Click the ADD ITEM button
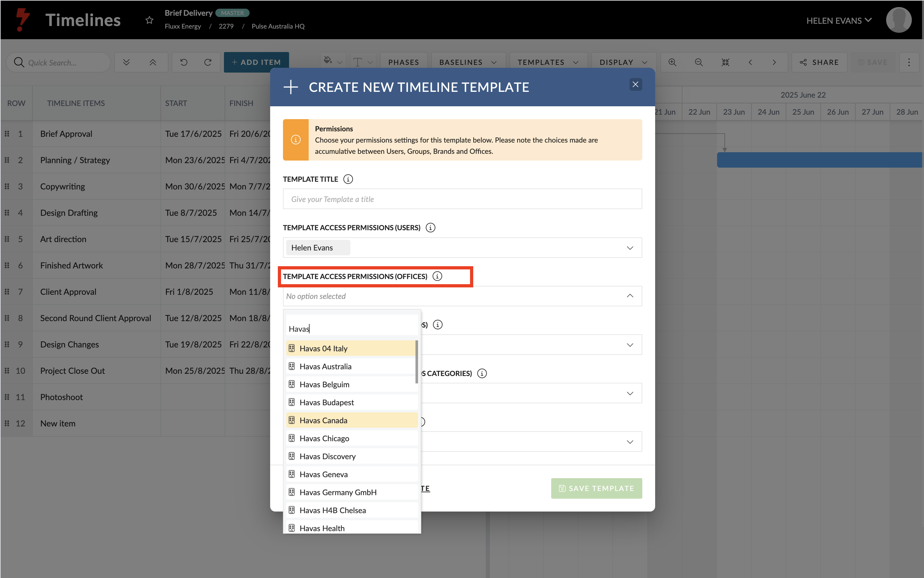 coord(256,62)
